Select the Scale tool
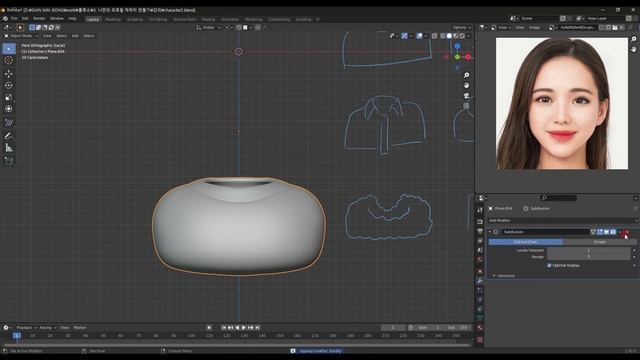 click(x=9, y=98)
